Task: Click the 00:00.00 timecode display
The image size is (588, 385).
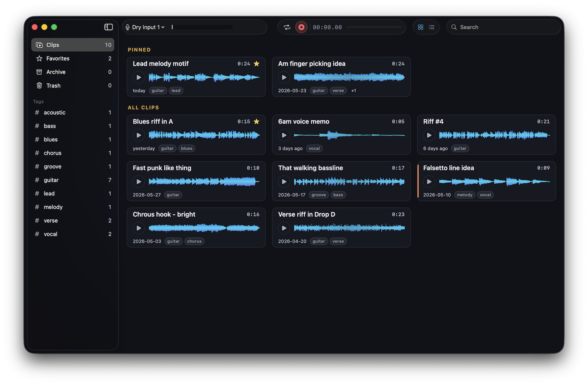Action: pyautogui.click(x=327, y=27)
